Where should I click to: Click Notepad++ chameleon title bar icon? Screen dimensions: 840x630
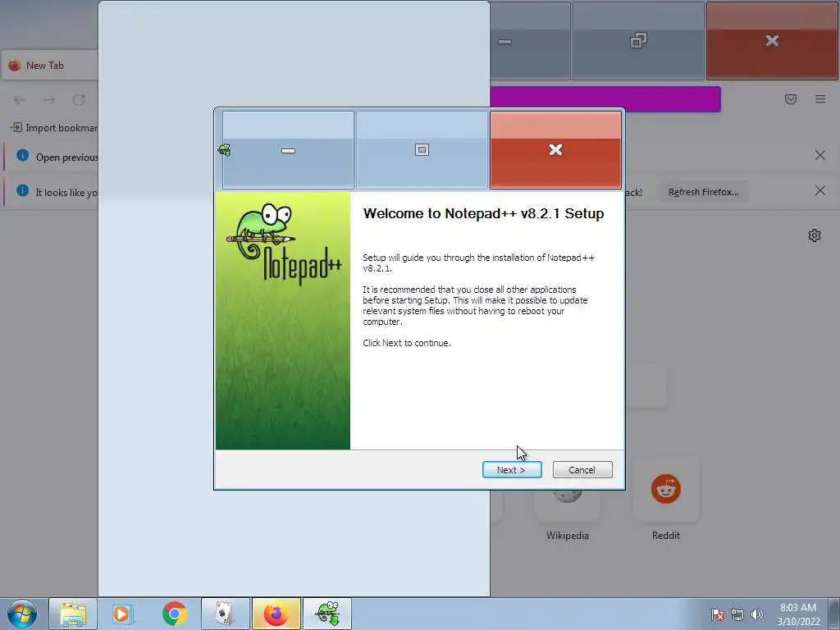[225, 150]
